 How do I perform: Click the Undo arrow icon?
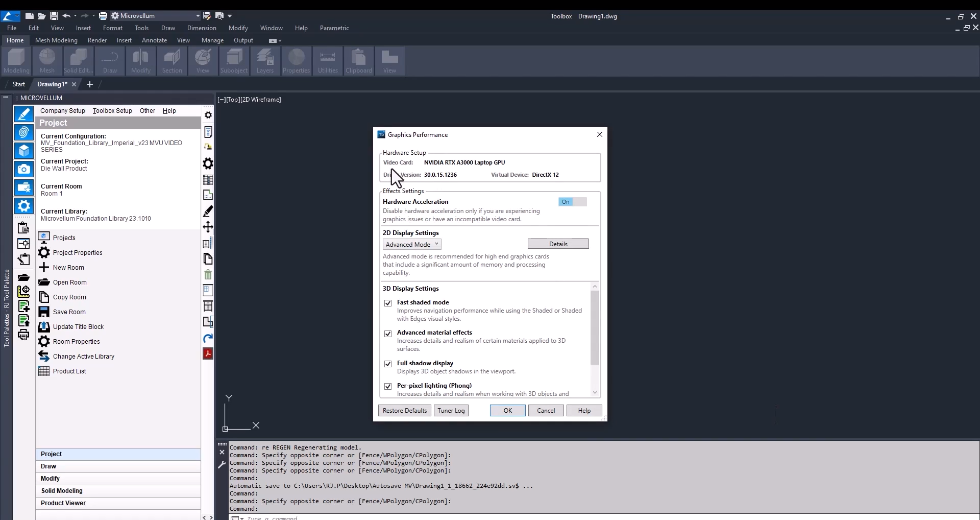click(66, 16)
